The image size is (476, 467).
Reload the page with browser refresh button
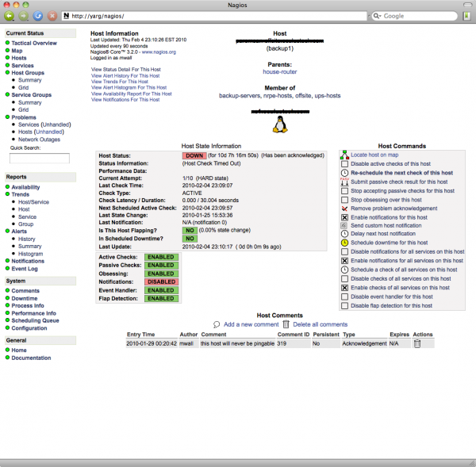(37, 15)
